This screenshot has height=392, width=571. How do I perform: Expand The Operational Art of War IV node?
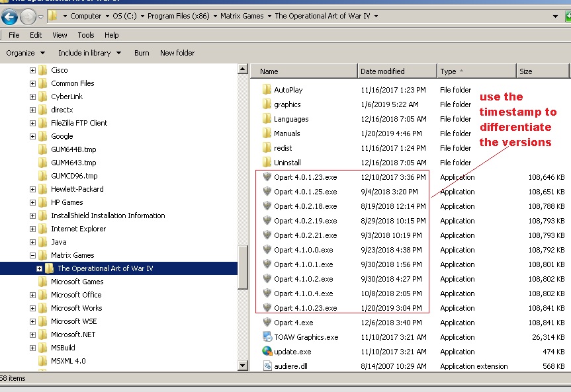[x=40, y=268]
